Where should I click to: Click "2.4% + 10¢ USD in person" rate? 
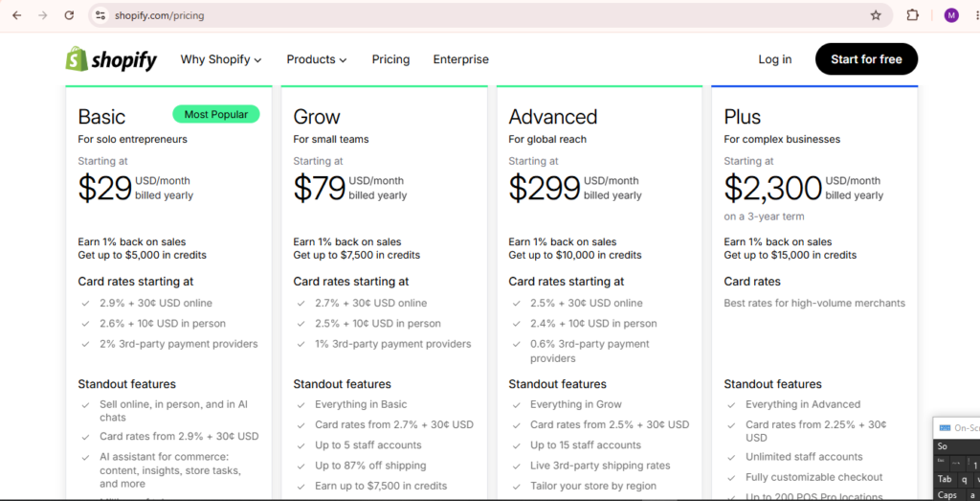point(593,324)
